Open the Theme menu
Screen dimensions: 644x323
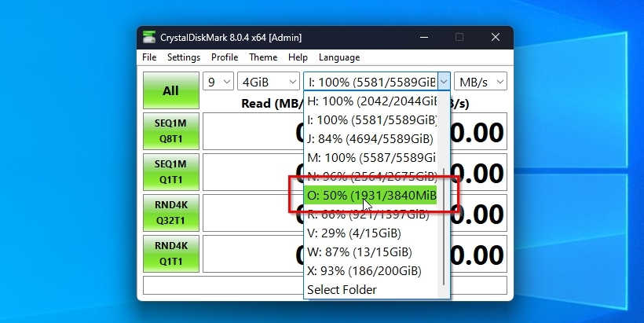point(263,57)
